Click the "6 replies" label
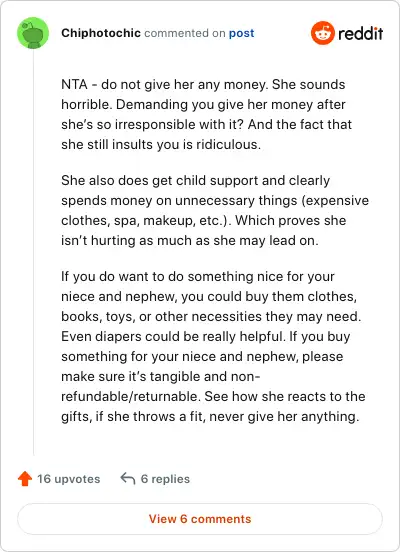 pyautogui.click(x=165, y=479)
